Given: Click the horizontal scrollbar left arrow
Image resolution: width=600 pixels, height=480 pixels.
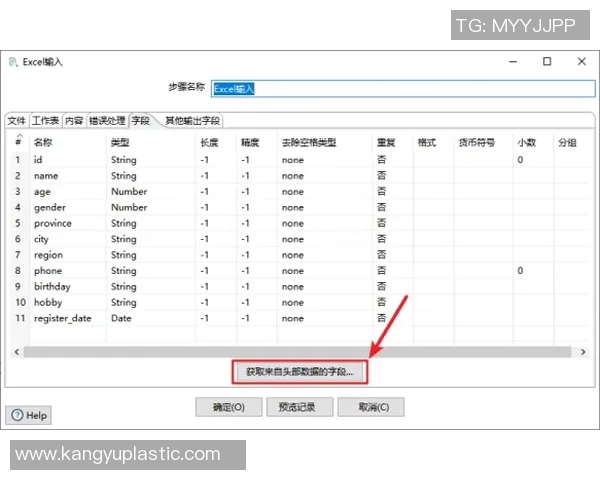Looking at the screenshot, I should pyautogui.click(x=16, y=352).
